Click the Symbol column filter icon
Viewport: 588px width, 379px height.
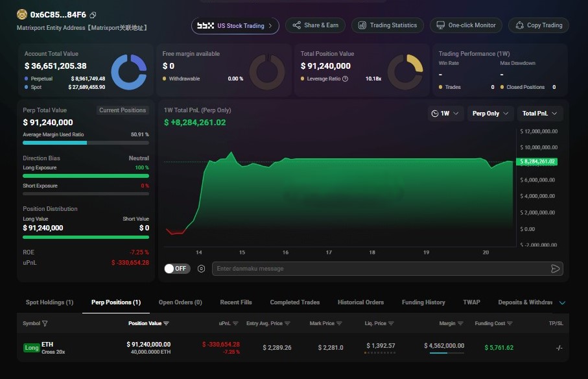pos(45,323)
